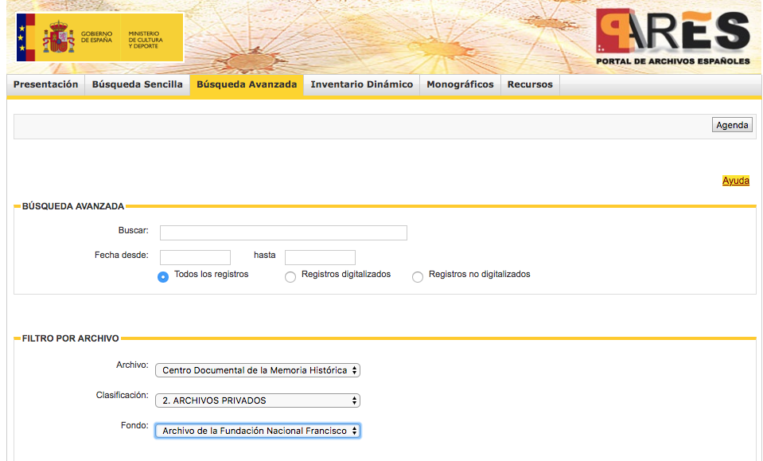This screenshot has height=461, width=763.
Task: Navigate to the Recursos tab
Action: click(529, 85)
